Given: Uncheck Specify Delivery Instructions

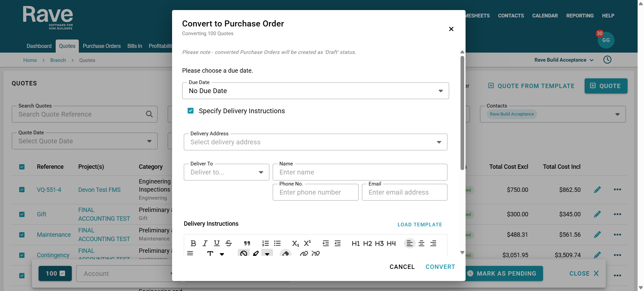Looking at the screenshot, I should click(191, 111).
